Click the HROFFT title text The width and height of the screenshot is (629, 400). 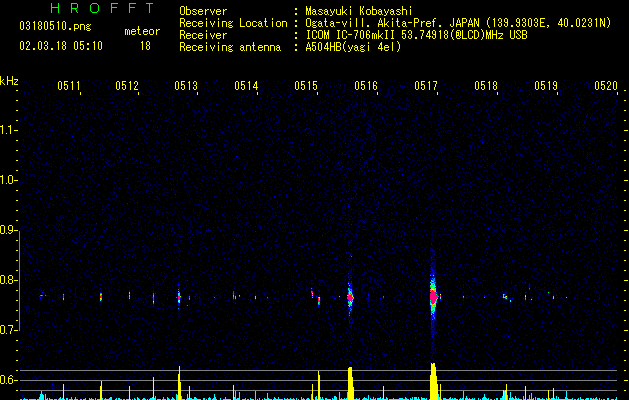[102, 8]
